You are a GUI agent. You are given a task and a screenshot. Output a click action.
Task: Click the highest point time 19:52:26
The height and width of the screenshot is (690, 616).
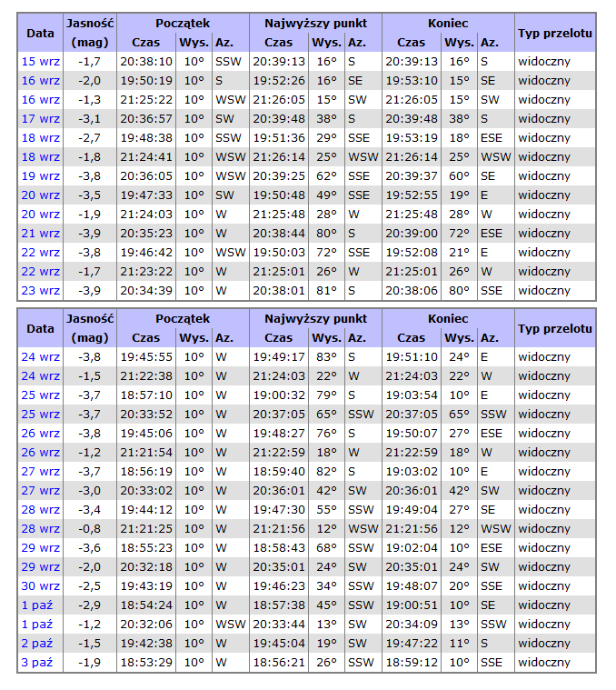click(x=279, y=81)
